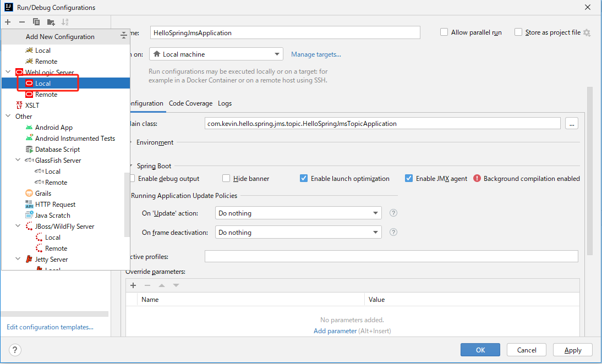Open the Manage targets link
Viewport: 602px width, 364px height.
(316, 54)
